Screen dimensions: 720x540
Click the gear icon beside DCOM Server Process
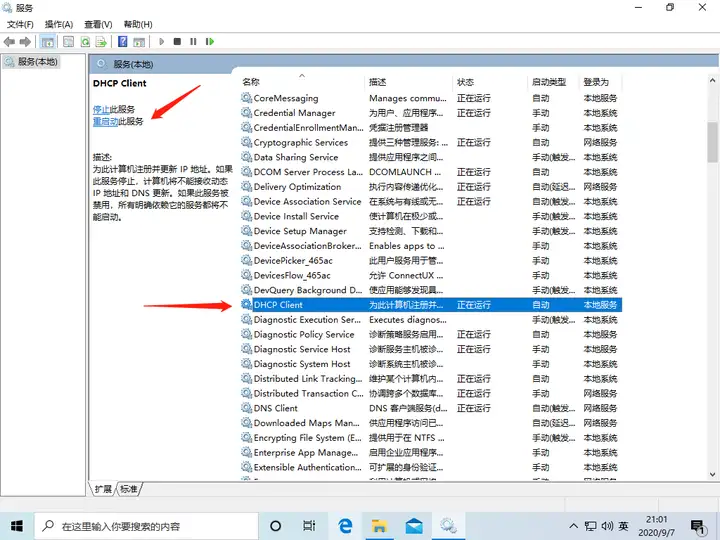247,172
